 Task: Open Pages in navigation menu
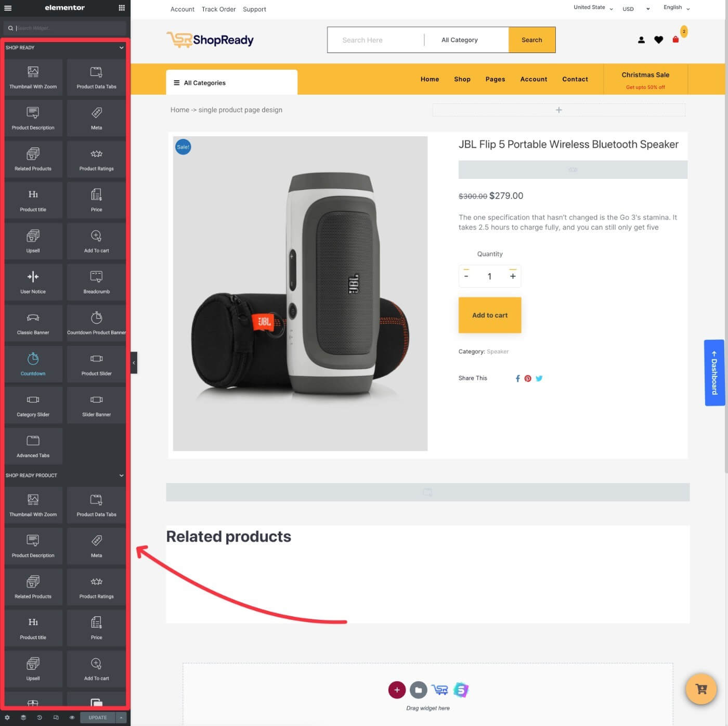tap(496, 80)
